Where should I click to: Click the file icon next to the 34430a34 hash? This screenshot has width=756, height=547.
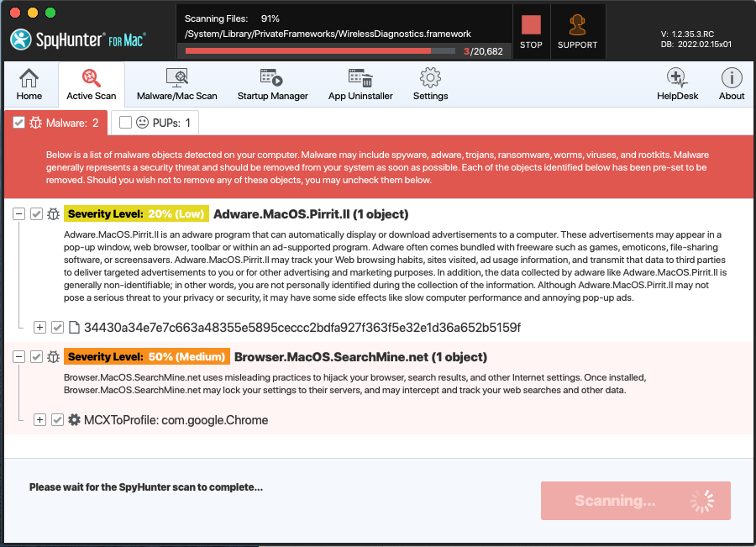[x=74, y=328]
